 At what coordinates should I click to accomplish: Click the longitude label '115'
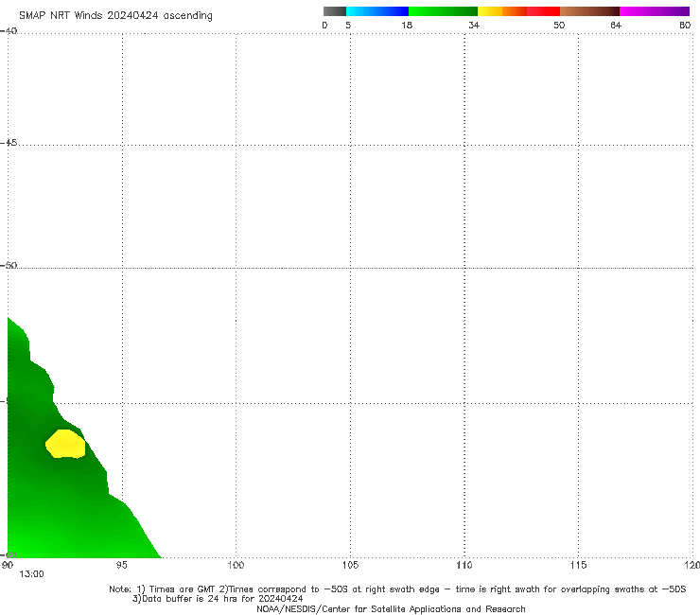[579, 566]
